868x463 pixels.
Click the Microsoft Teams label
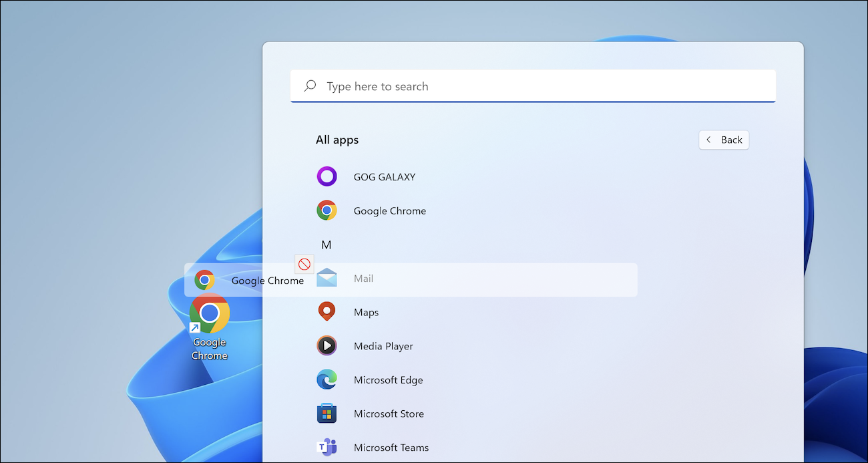[x=391, y=448]
